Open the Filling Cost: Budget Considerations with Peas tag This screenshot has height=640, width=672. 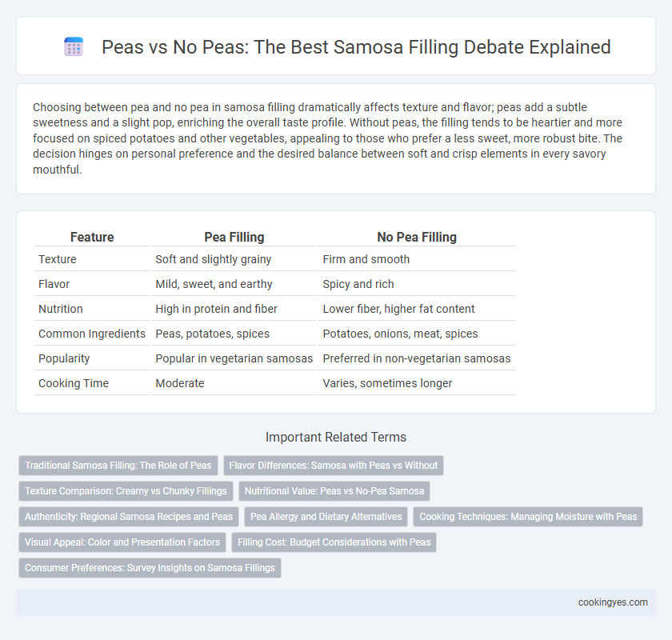pos(334,542)
